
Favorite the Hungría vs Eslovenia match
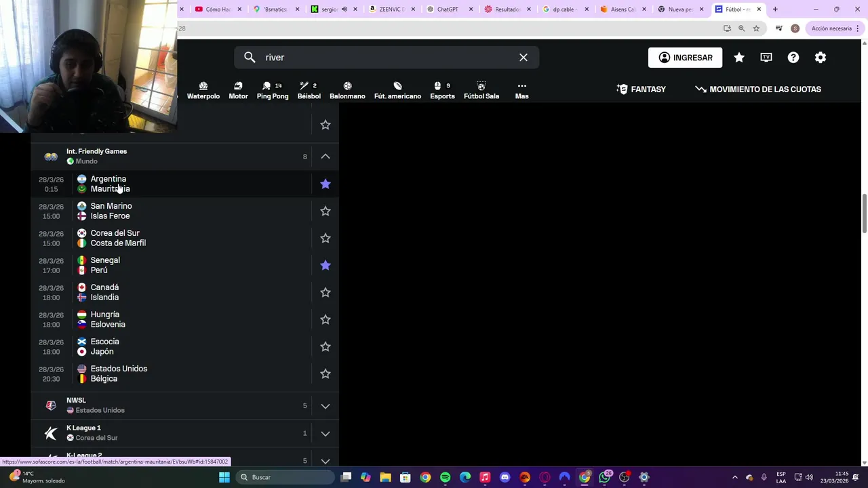(x=325, y=319)
